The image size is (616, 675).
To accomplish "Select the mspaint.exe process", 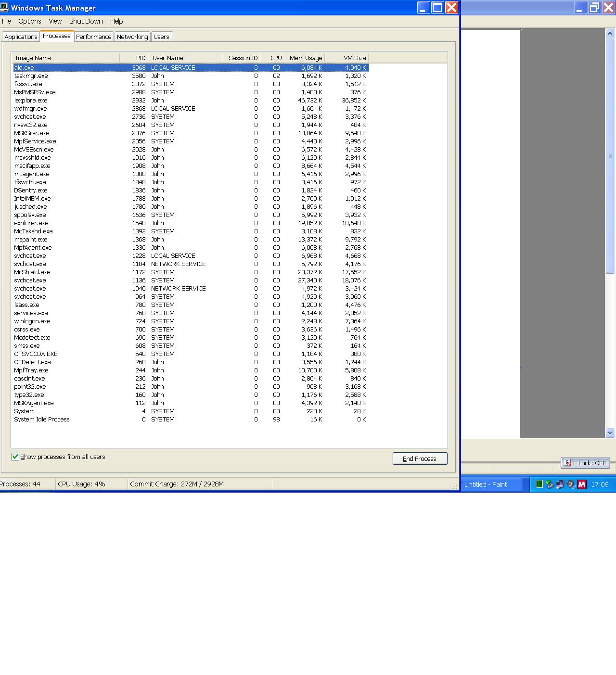I will pos(191,240).
